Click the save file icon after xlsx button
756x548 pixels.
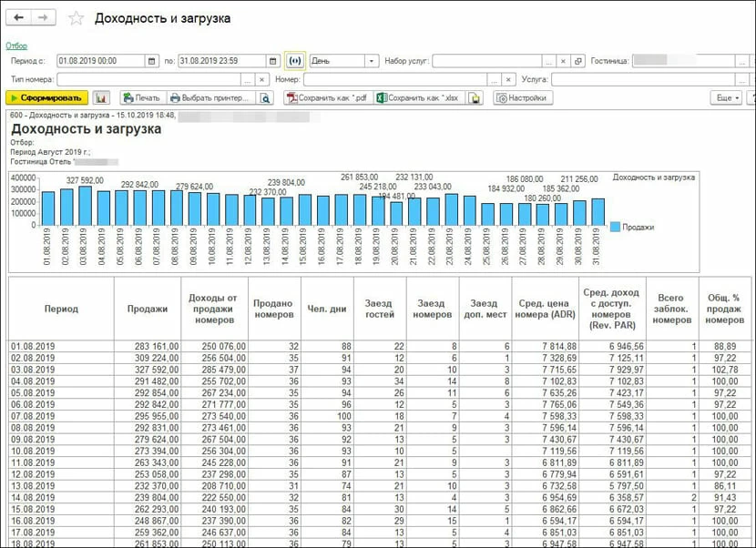coord(475,97)
